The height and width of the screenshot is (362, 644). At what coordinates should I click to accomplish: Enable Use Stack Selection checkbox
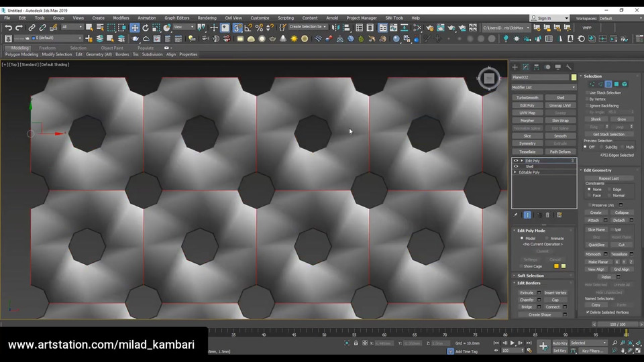coord(588,93)
